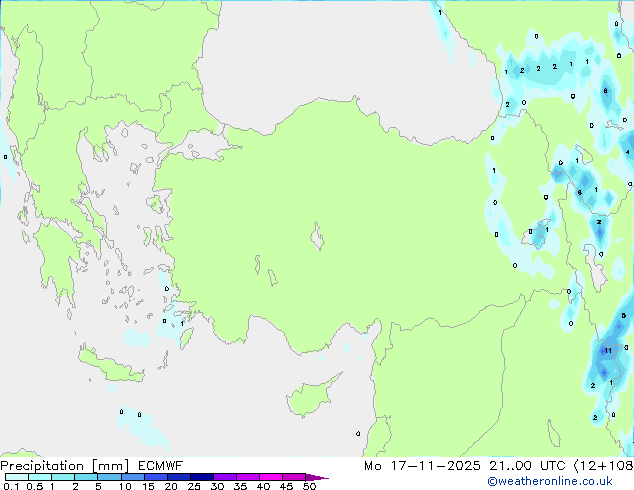Click the 0.1–0.5 mm palest legend swatch
This screenshot has height=490, width=634.
click(17, 477)
